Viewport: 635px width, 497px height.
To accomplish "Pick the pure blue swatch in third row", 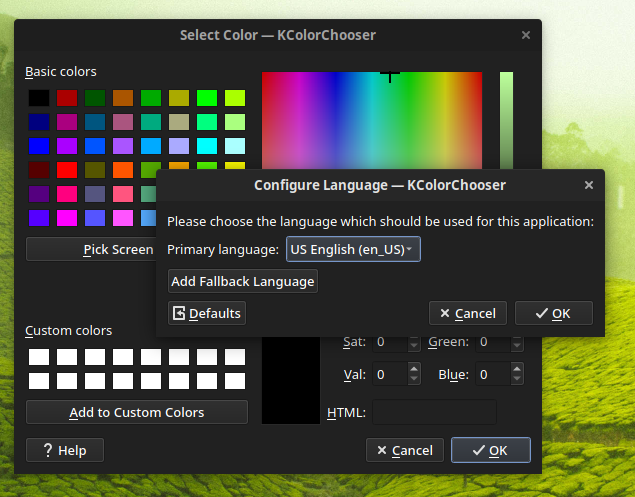I will point(39,146).
